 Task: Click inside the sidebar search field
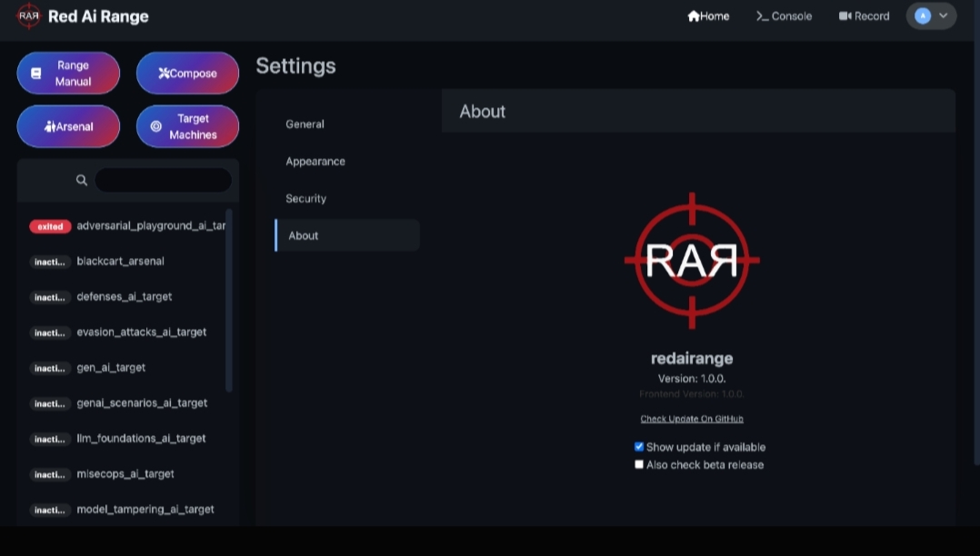[x=163, y=180]
